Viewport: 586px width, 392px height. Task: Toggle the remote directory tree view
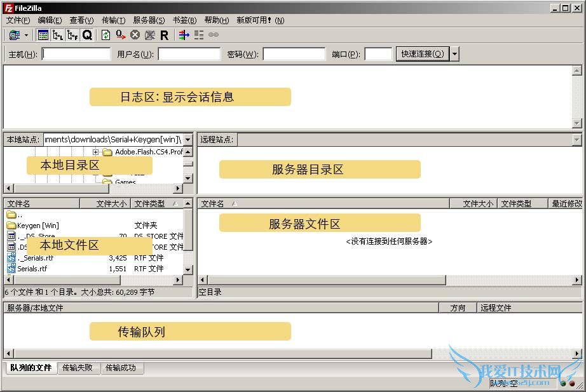tap(72, 35)
